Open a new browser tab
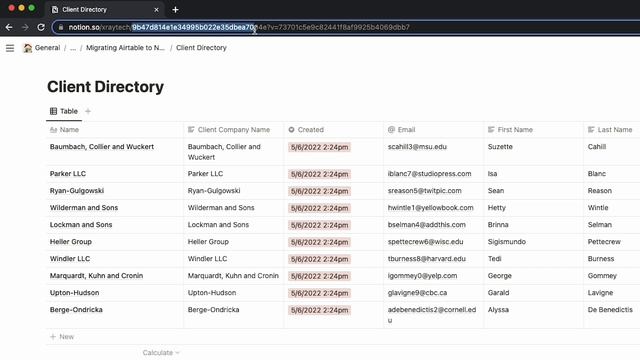 pos(176,9)
